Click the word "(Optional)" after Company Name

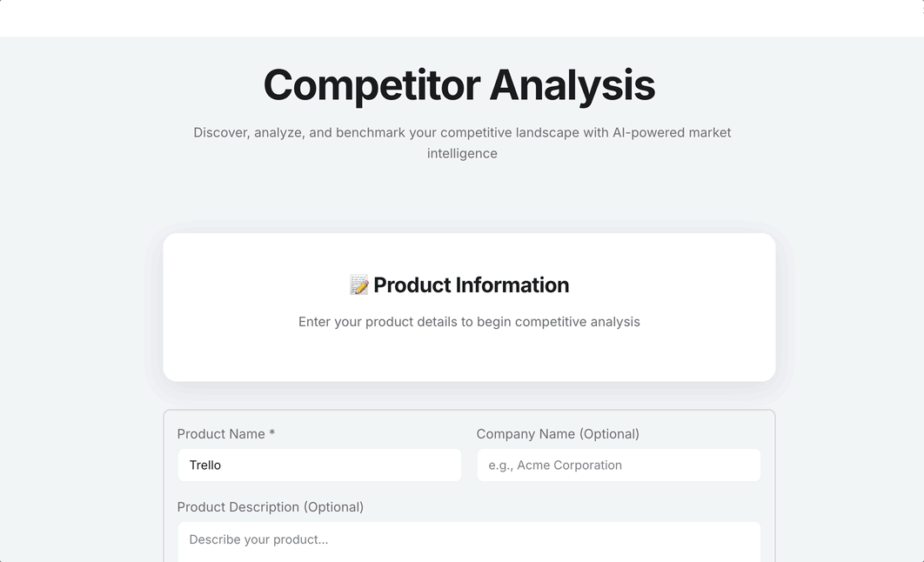click(609, 434)
